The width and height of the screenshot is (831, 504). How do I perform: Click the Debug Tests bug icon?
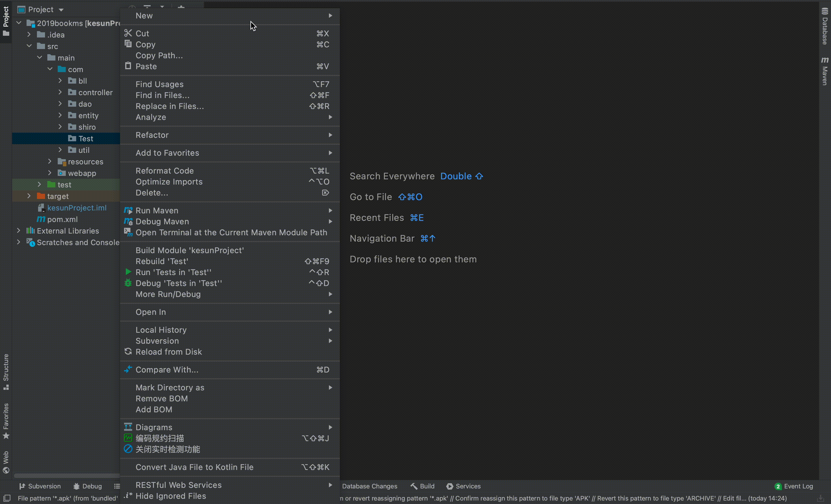tap(128, 283)
